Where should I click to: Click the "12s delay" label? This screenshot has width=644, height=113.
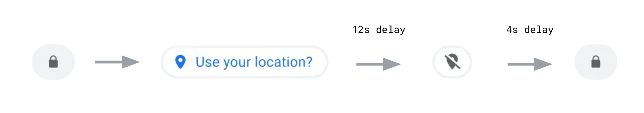click(x=379, y=30)
